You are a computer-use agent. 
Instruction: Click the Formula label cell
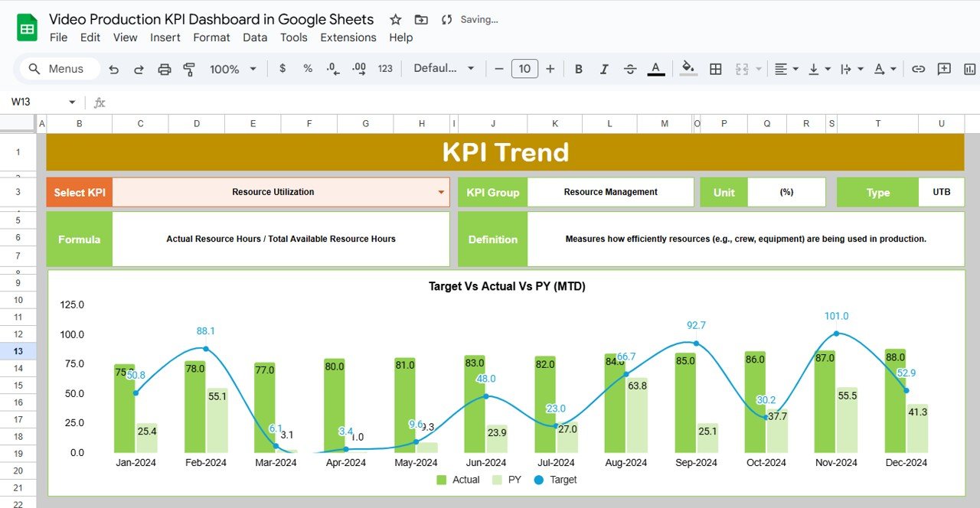coord(79,239)
